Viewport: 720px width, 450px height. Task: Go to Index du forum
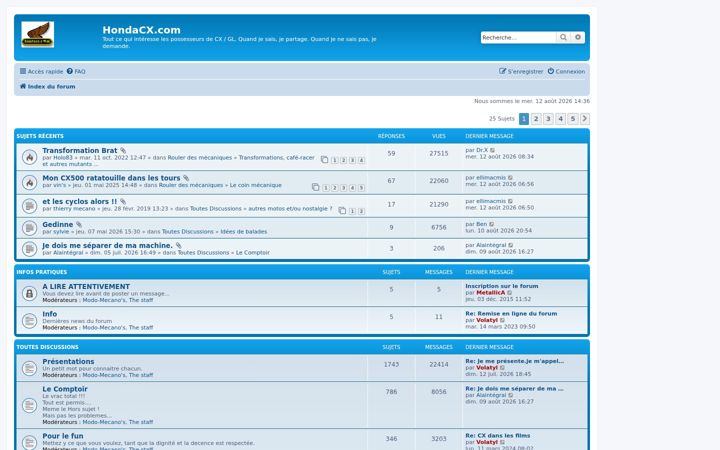coord(48,86)
